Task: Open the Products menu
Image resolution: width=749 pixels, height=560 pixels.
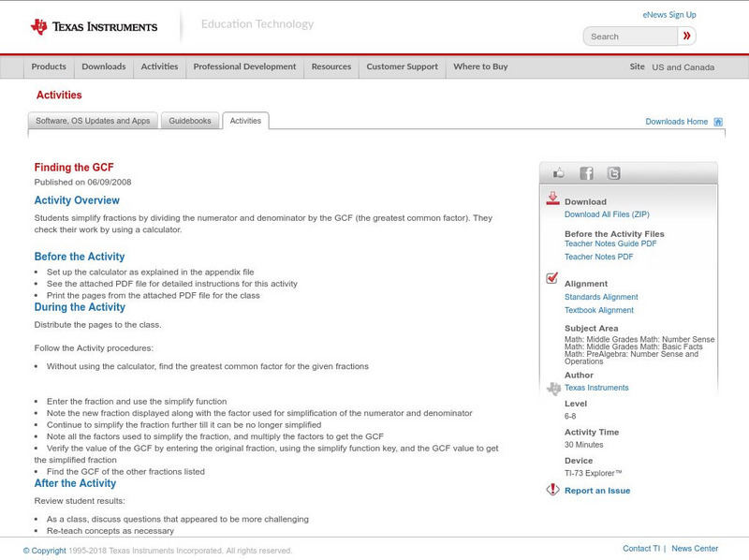Action: [49, 66]
